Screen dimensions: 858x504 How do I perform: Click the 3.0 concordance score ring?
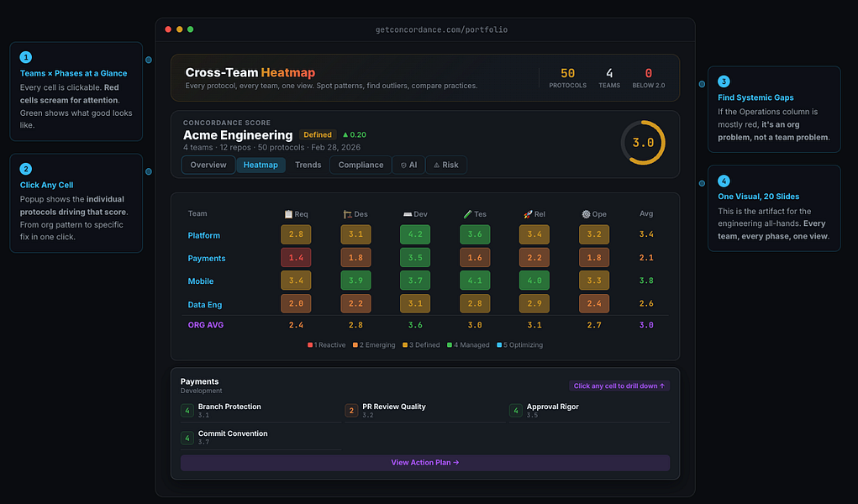tap(643, 143)
